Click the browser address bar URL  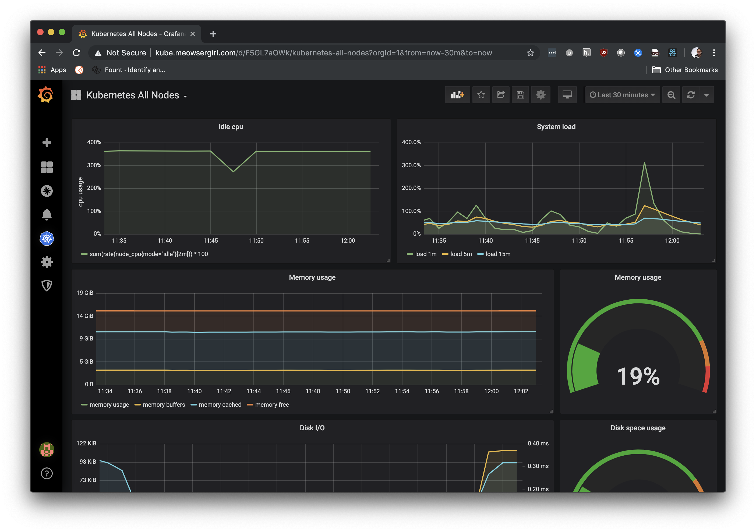tap(324, 53)
